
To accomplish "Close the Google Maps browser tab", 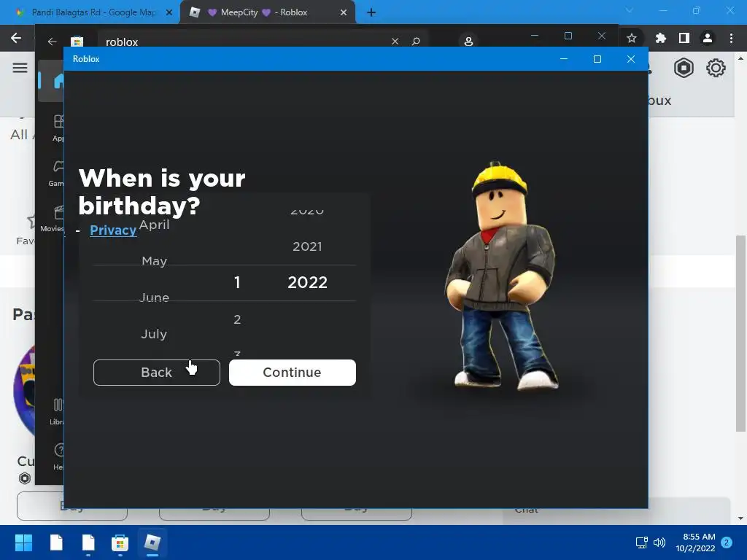I will [x=169, y=13].
